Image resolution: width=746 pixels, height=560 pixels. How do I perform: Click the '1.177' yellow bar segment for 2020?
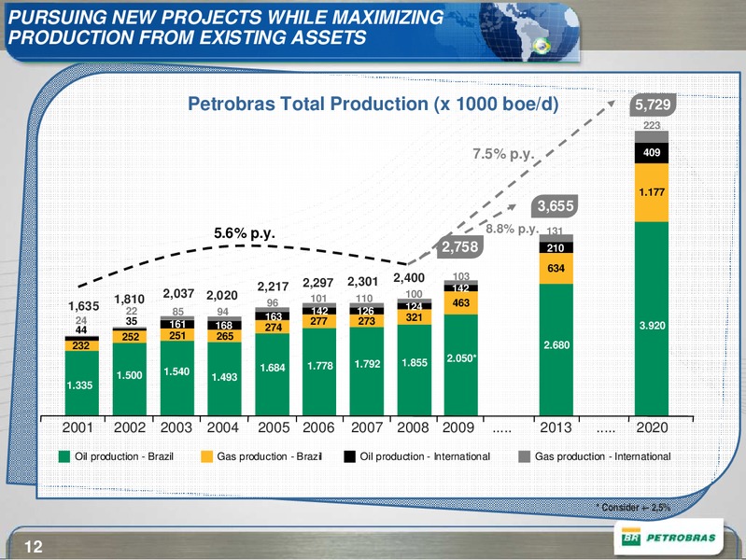coord(652,192)
